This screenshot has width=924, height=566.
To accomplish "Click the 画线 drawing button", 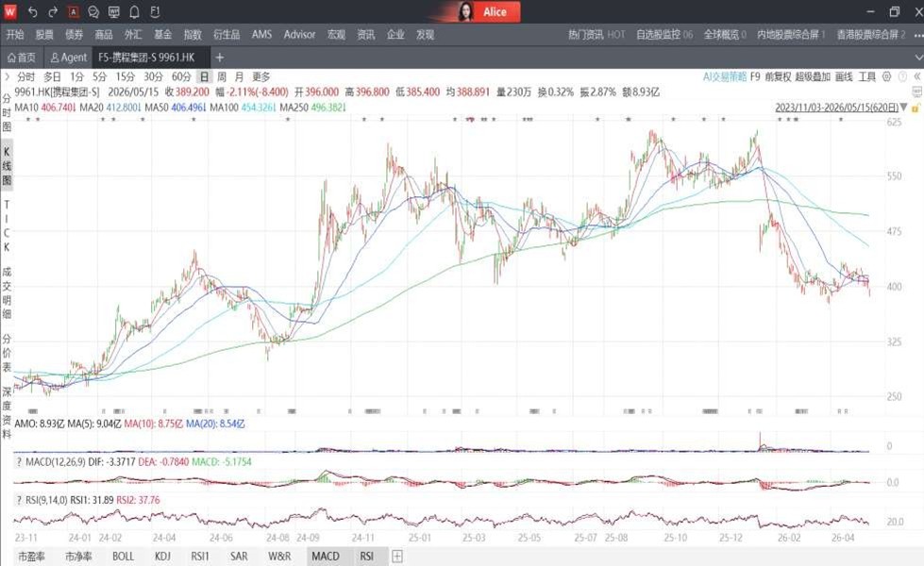I will 843,76.
